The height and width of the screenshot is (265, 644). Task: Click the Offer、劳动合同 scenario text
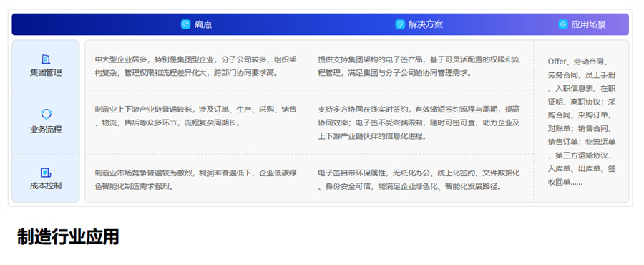582,122
